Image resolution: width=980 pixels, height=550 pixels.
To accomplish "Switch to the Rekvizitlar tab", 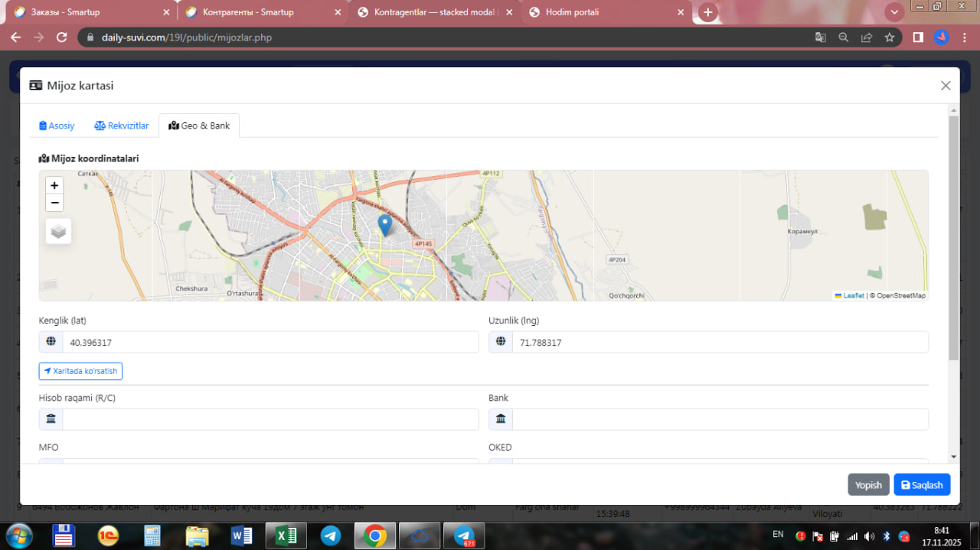I will tap(121, 125).
